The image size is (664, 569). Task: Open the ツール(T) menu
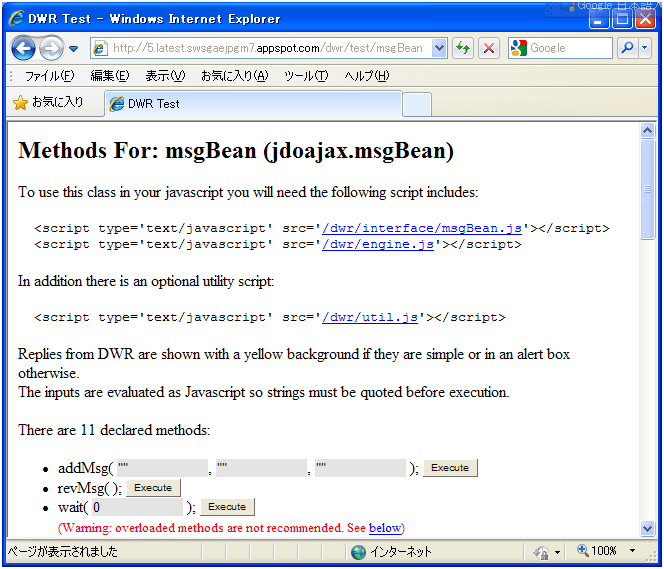click(306, 76)
